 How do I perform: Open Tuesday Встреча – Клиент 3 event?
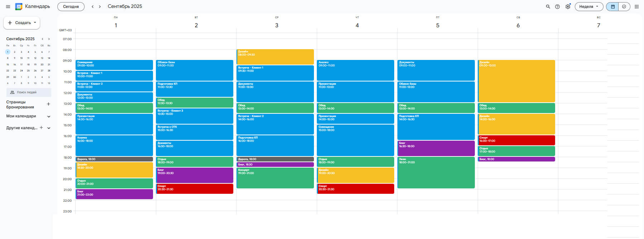click(195, 116)
